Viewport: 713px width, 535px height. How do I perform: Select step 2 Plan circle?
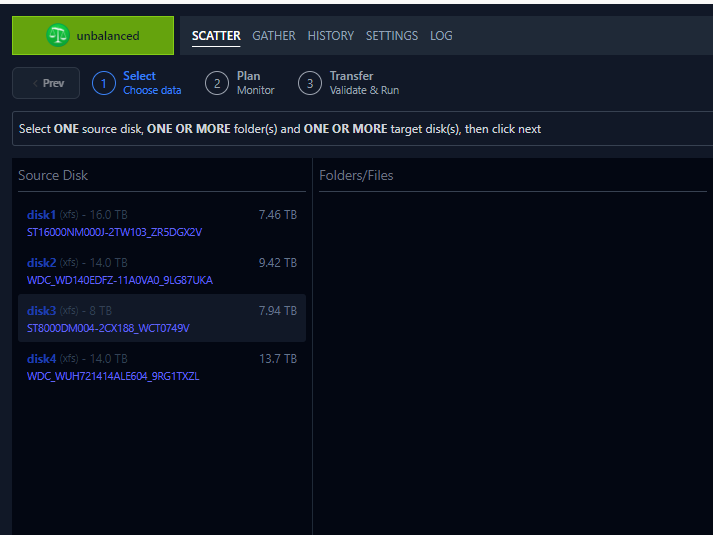pyautogui.click(x=217, y=84)
